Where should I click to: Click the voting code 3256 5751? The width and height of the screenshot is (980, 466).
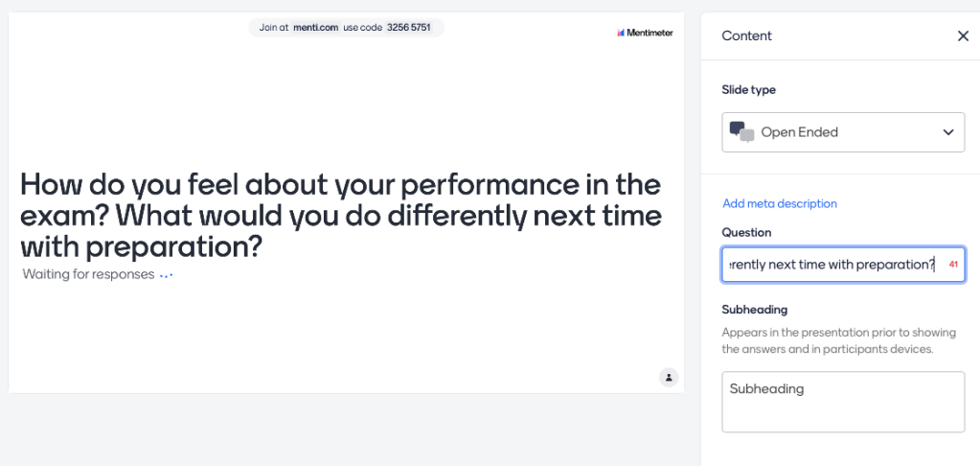pos(409,28)
